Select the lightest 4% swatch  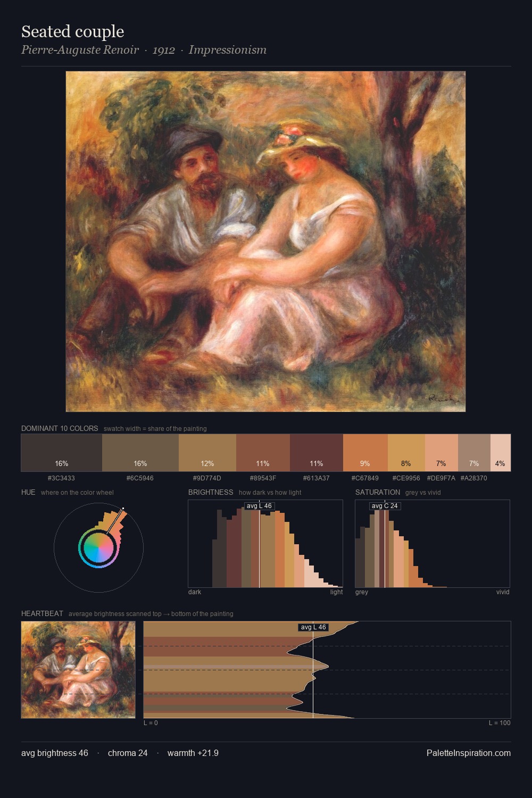[x=501, y=453]
